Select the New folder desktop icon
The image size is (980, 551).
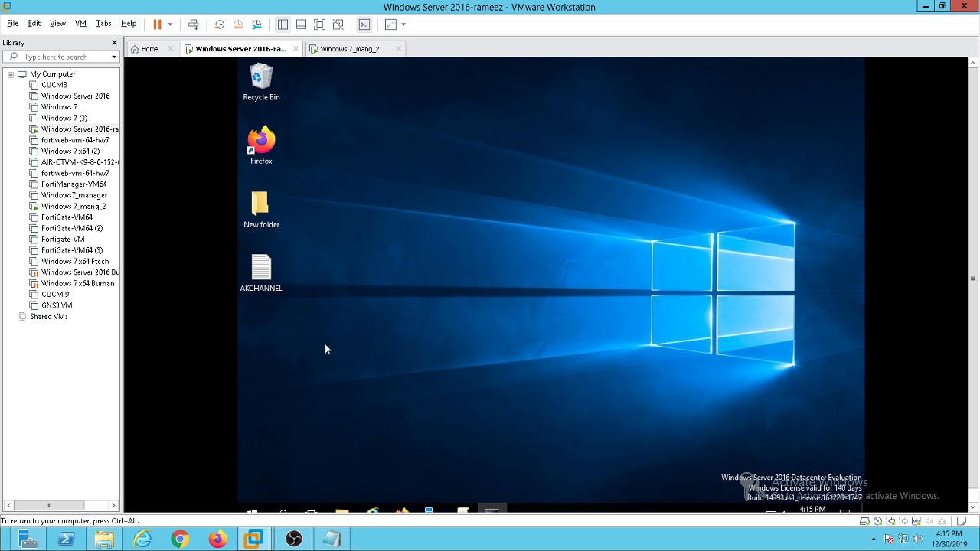click(261, 210)
